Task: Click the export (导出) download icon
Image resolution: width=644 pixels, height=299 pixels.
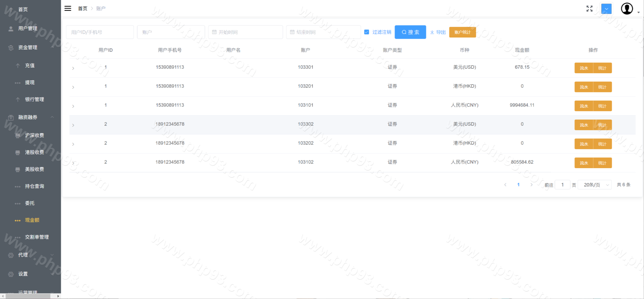Action: tap(432, 32)
